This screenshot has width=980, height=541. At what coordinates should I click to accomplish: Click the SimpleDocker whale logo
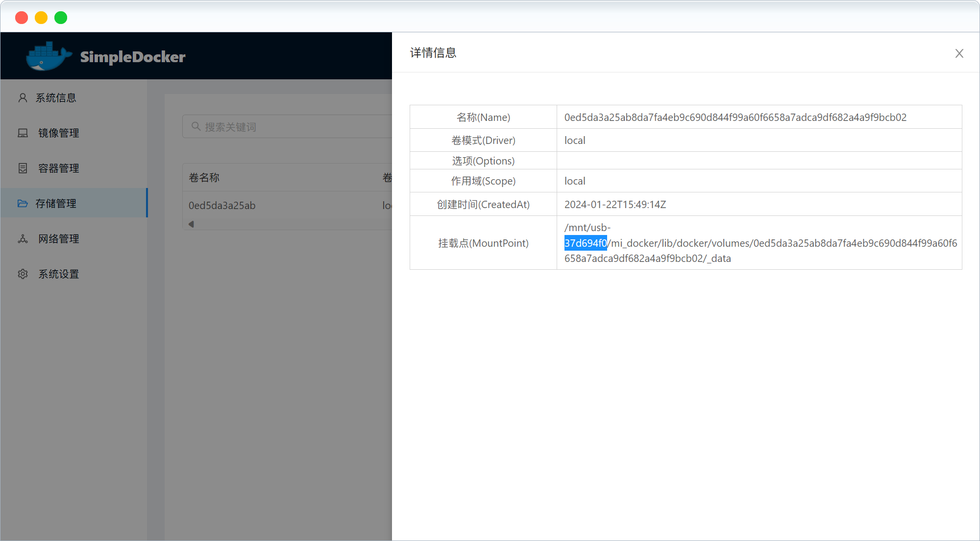48,56
